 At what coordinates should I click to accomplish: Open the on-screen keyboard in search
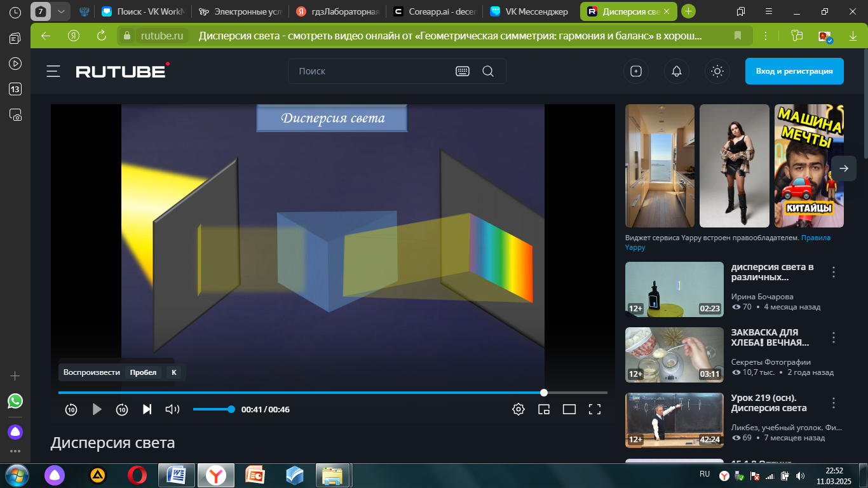pyautogui.click(x=463, y=71)
